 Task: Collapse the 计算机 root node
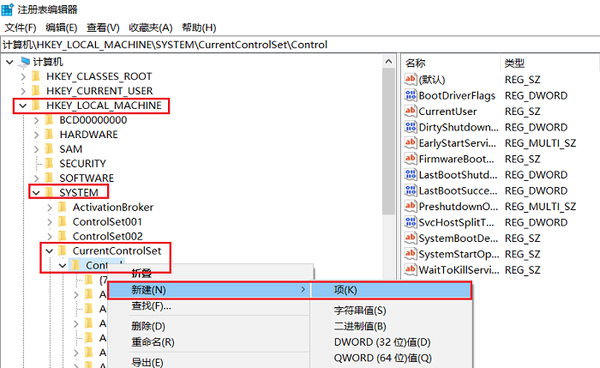click(10, 62)
